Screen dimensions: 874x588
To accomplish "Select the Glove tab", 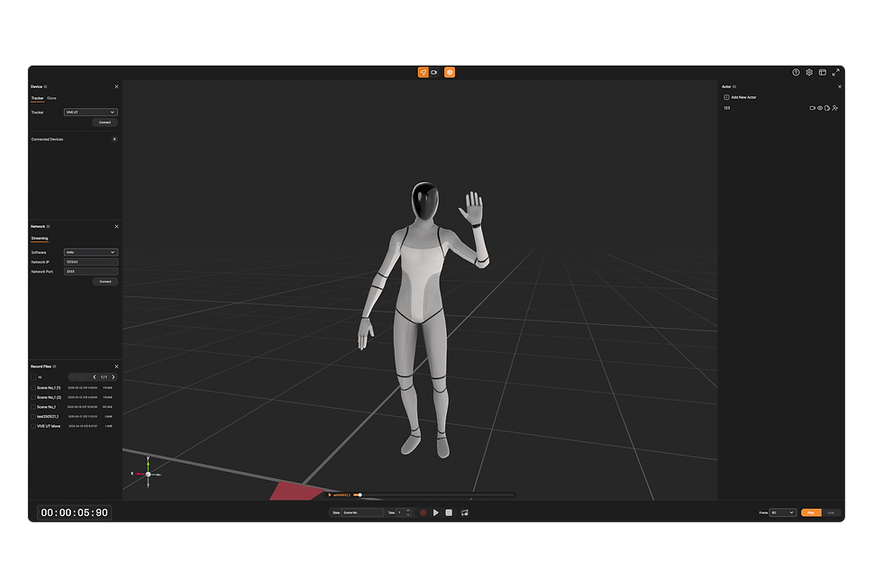I will (x=52, y=98).
